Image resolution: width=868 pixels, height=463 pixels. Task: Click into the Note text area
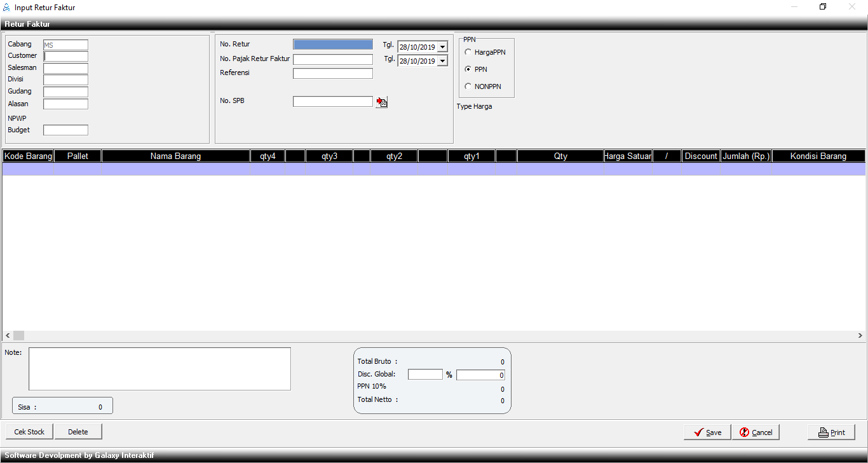pos(159,369)
